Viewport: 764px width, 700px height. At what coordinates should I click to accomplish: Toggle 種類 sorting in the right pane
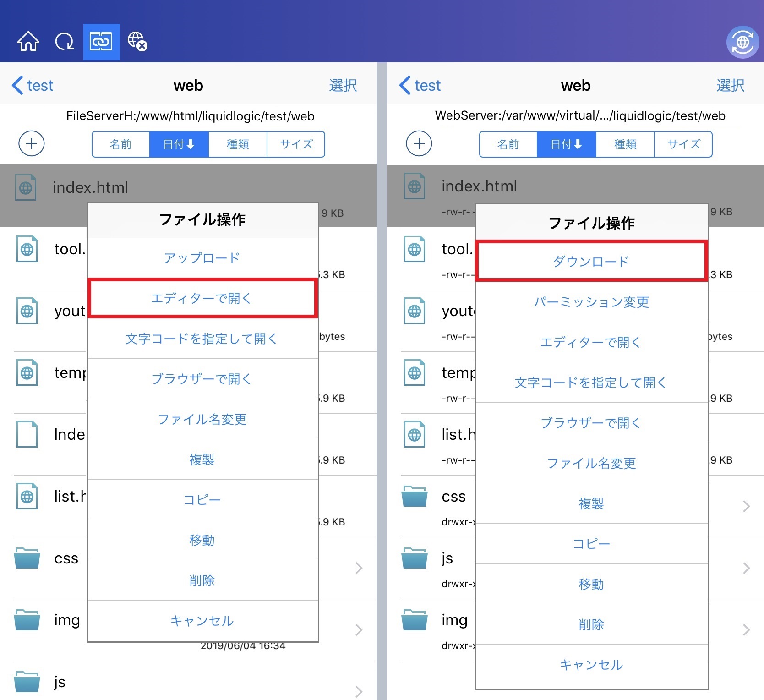pyautogui.click(x=625, y=144)
